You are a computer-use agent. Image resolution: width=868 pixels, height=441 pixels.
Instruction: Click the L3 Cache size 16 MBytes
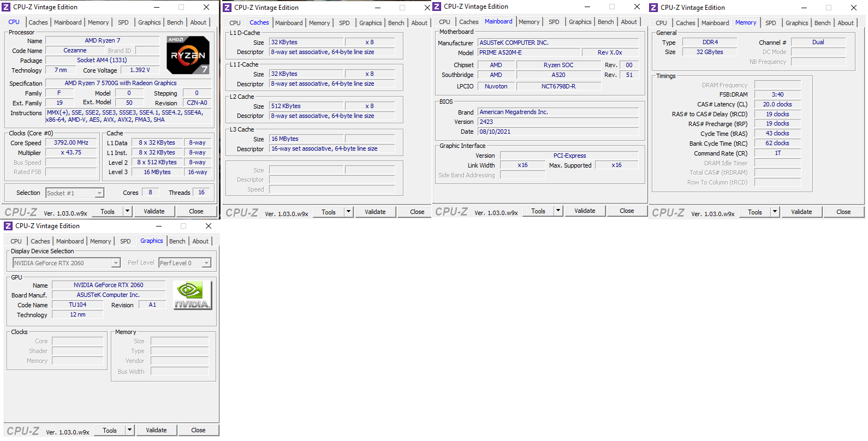306,139
